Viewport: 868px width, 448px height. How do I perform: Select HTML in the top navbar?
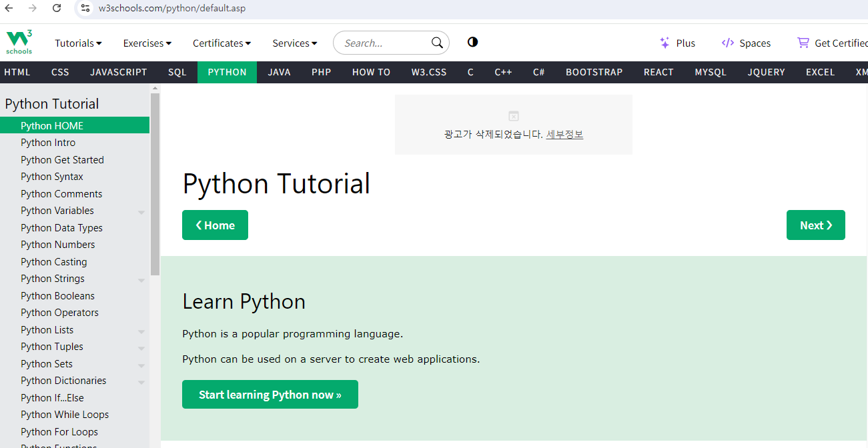coord(17,72)
